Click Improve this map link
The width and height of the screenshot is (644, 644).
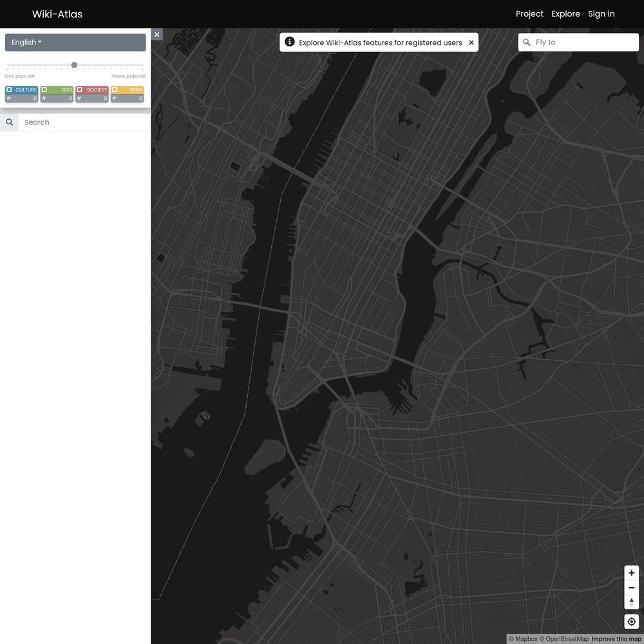(x=618, y=639)
